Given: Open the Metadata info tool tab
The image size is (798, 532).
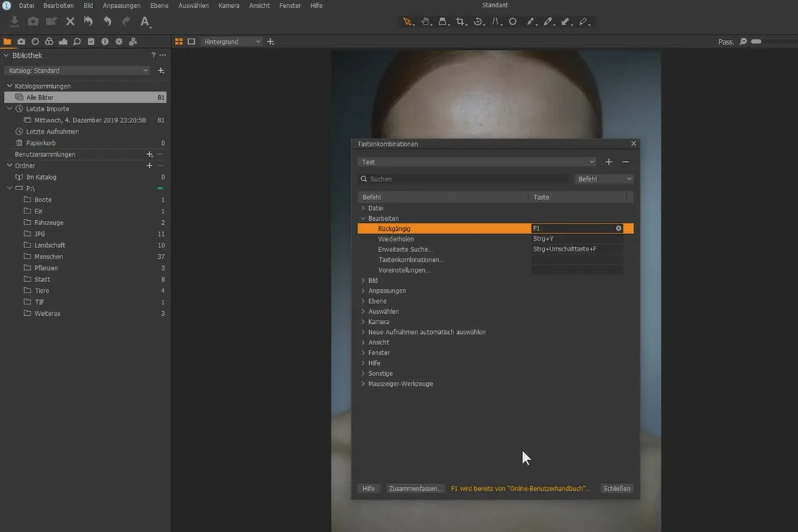Looking at the screenshot, I should point(105,41).
